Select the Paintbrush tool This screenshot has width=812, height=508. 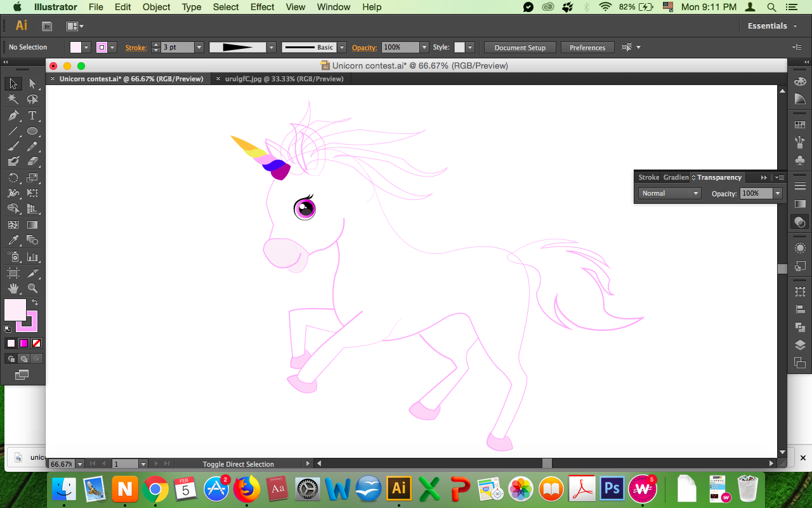tap(13, 147)
